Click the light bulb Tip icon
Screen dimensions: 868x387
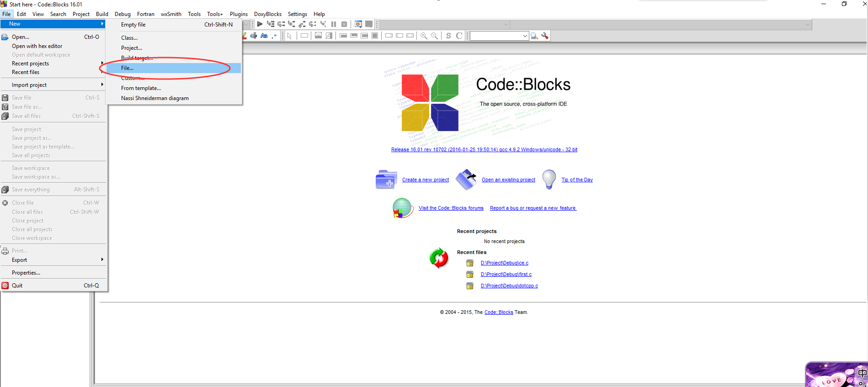click(548, 180)
